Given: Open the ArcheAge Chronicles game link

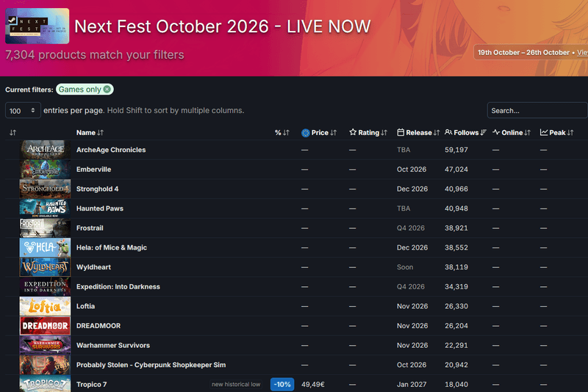Looking at the screenshot, I should click(x=111, y=150).
